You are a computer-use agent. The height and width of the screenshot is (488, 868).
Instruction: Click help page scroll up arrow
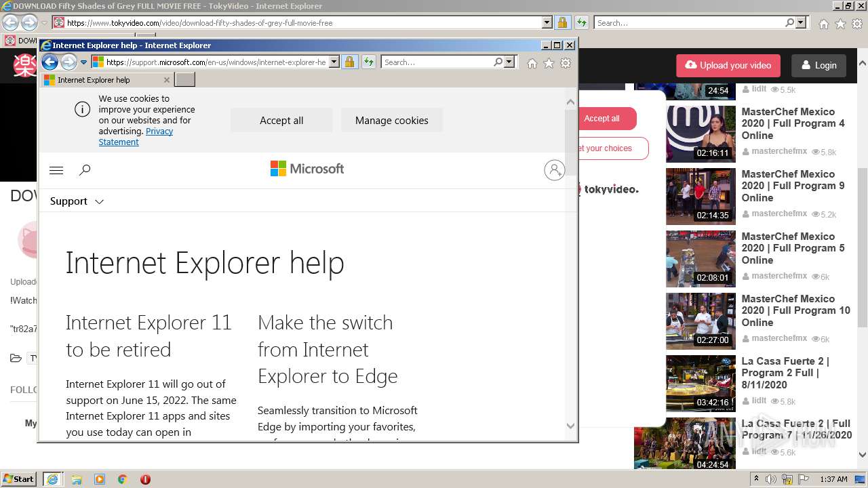[x=570, y=102]
